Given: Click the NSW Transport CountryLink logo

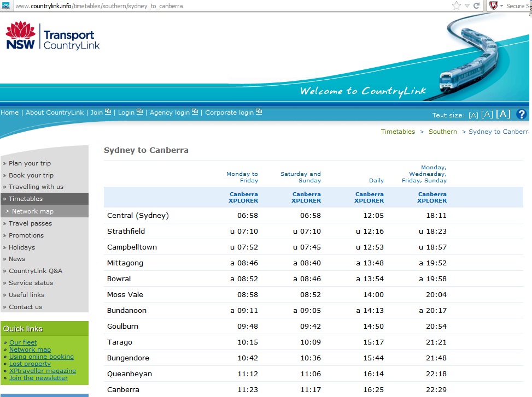Looking at the screenshot, I should 52,36.
